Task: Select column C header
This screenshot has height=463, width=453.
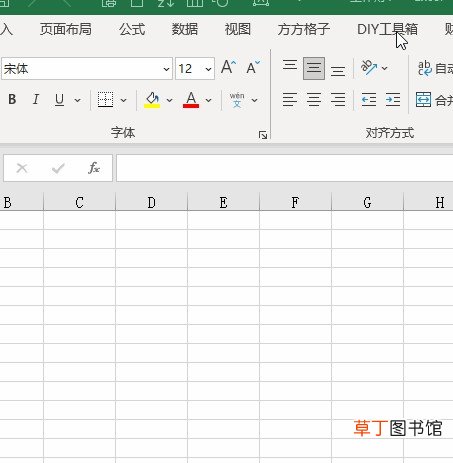Action: point(79,202)
